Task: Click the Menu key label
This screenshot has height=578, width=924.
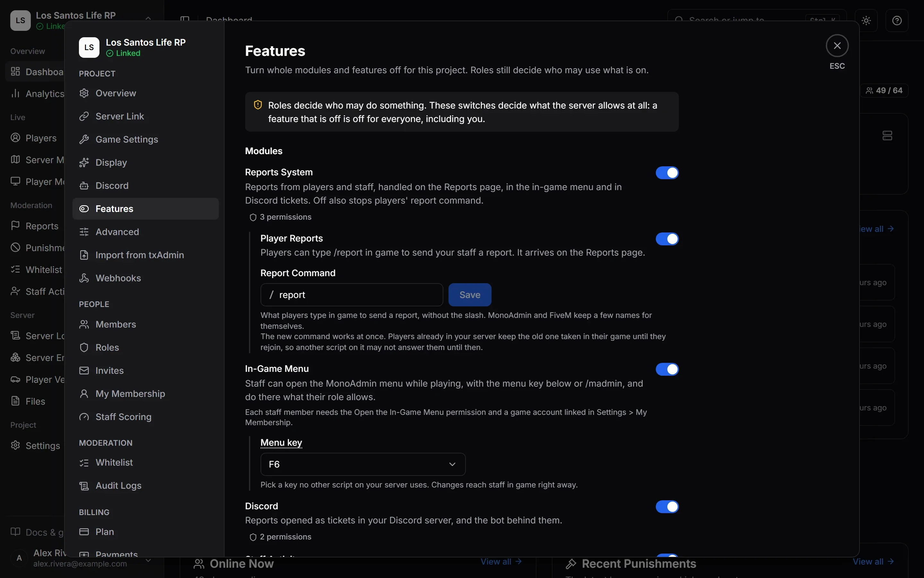Action: (281, 443)
